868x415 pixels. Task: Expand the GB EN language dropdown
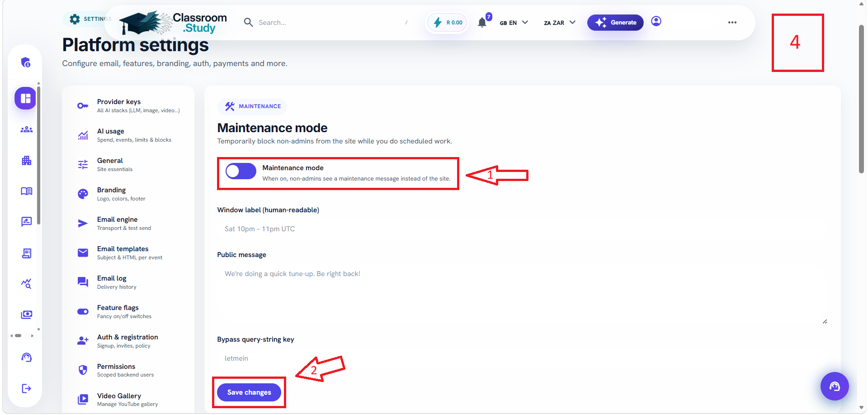pos(514,23)
